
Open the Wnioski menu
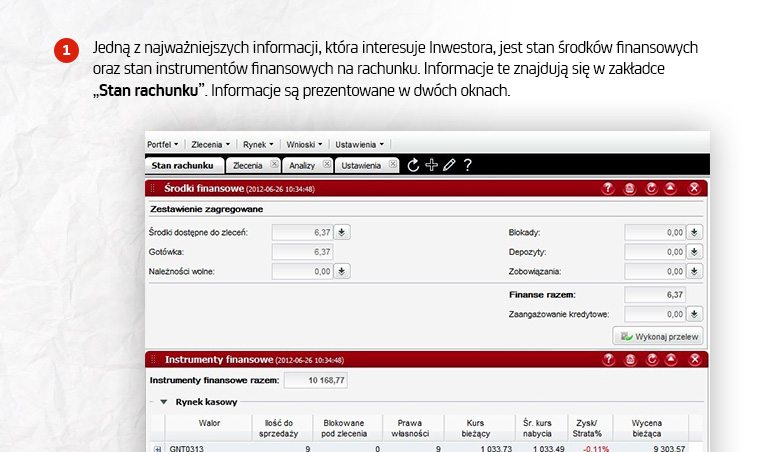304,144
